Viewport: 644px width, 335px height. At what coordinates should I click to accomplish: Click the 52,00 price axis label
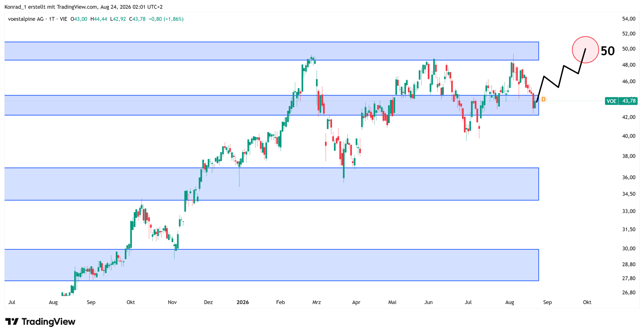point(628,34)
